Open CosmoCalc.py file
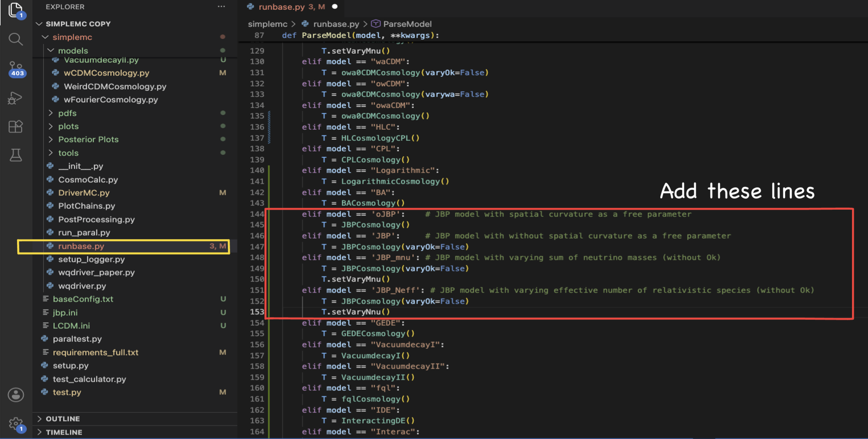The width and height of the screenshot is (868, 439). pos(88,180)
